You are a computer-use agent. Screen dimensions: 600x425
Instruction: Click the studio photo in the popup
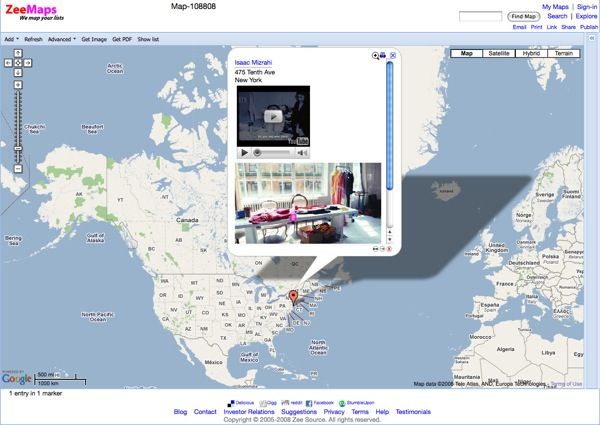click(308, 203)
